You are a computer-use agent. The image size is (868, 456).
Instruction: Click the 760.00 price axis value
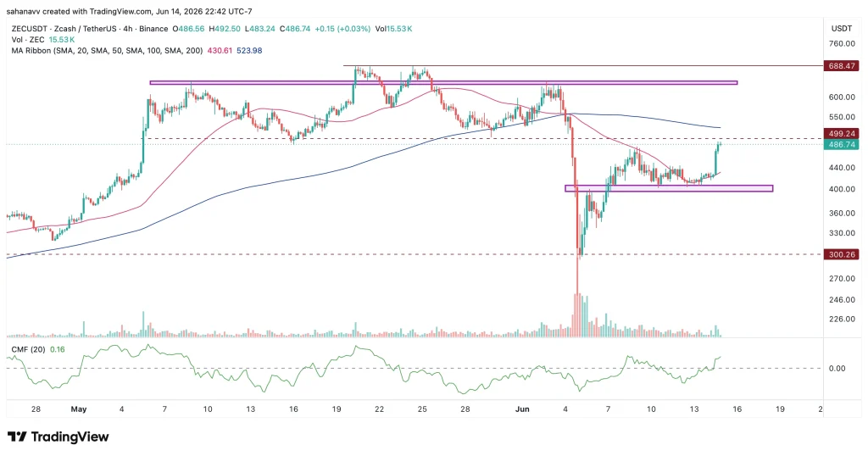click(x=842, y=43)
